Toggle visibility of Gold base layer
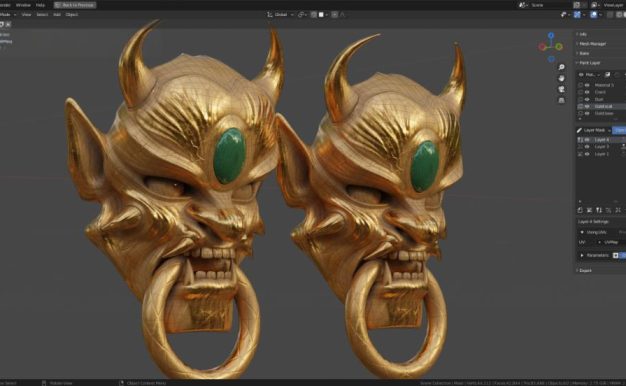The image size is (626, 386). (x=587, y=114)
